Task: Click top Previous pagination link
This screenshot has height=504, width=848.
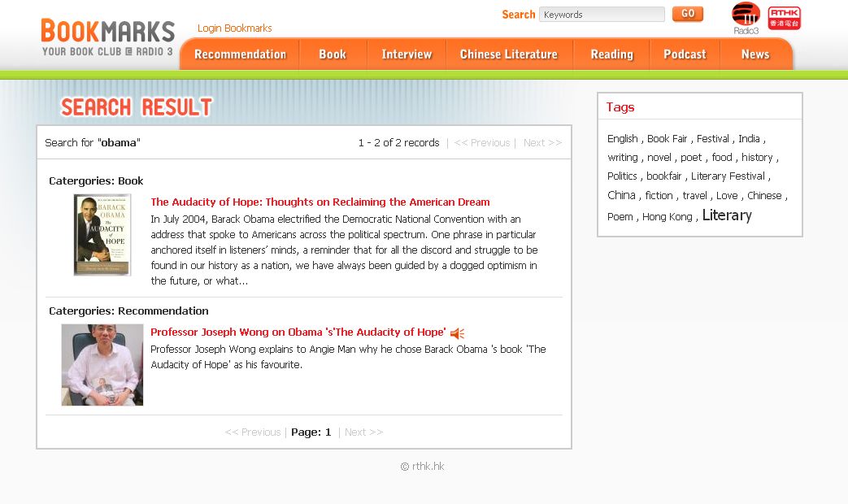Action: click(482, 143)
